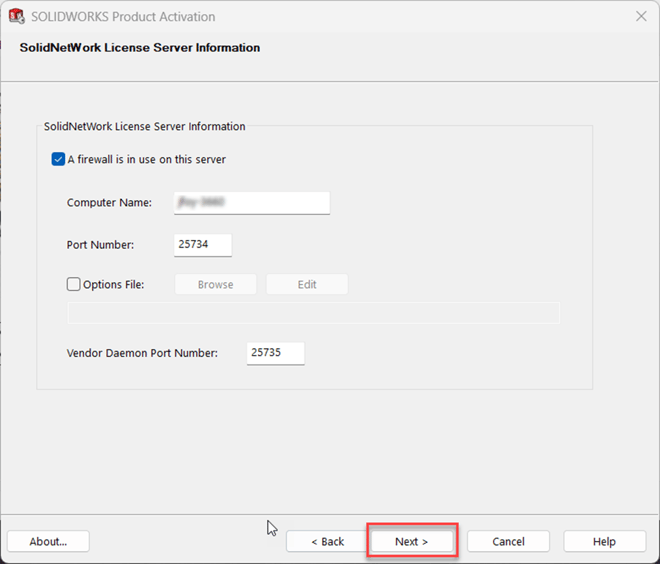Click the 'Vendor Daemon Port Number:' label

click(142, 353)
